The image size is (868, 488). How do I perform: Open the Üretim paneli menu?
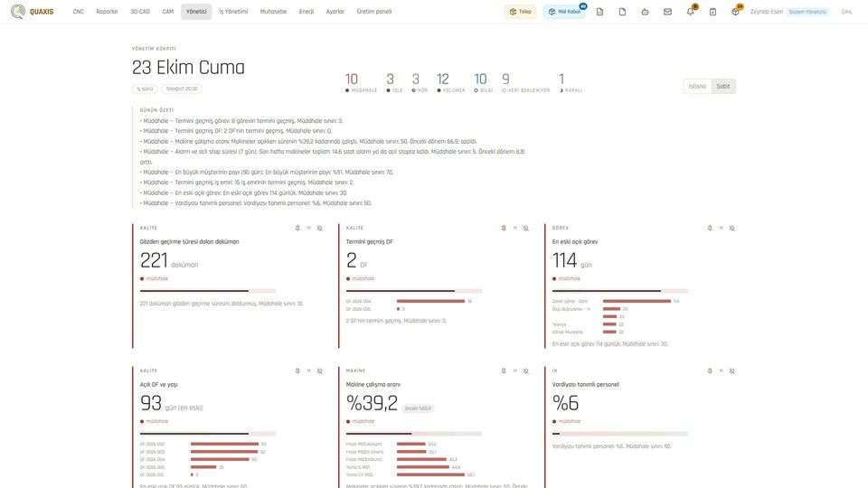coord(374,12)
